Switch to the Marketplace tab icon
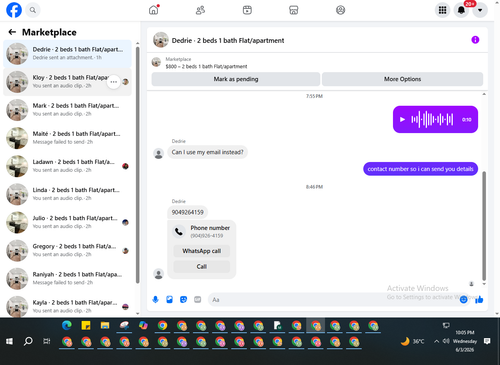Viewport: 500px width, 365px height. tap(294, 10)
